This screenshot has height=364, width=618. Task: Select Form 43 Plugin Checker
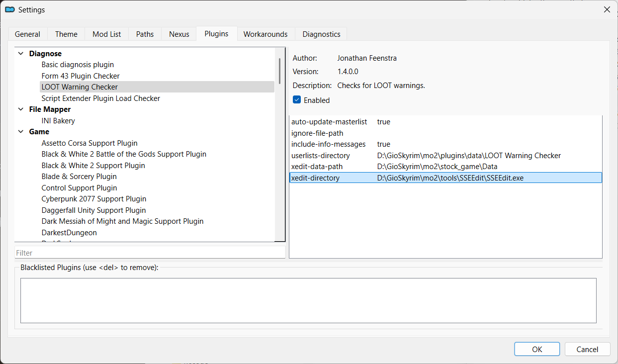click(x=81, y=76)
